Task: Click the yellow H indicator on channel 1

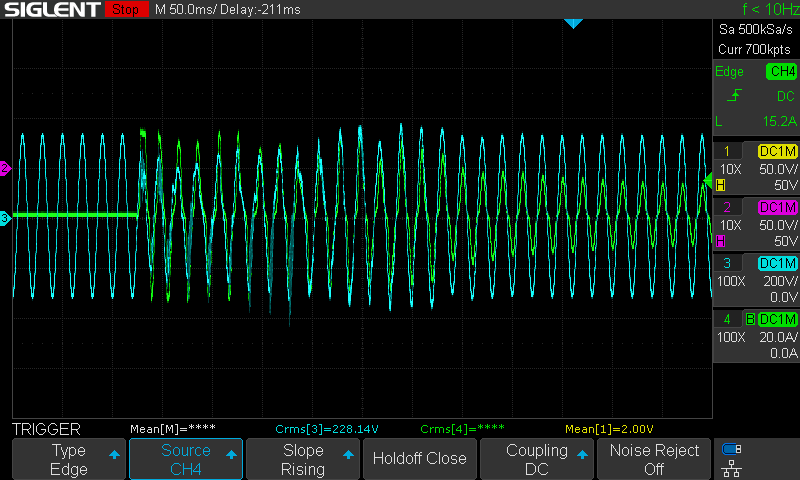Action: click(x=721, y=186)
